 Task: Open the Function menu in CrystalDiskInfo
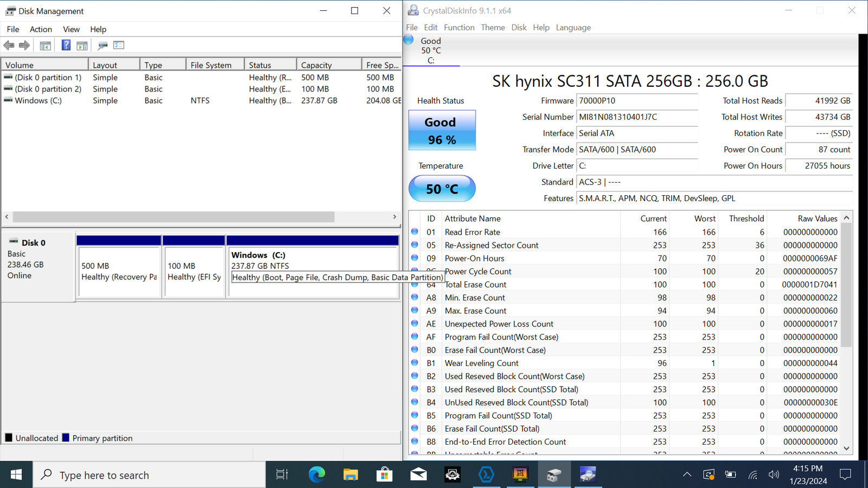click(459, 28)
